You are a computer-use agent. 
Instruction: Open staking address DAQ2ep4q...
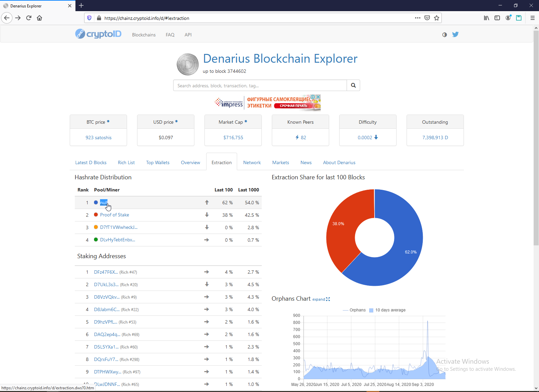click(107, 334)
